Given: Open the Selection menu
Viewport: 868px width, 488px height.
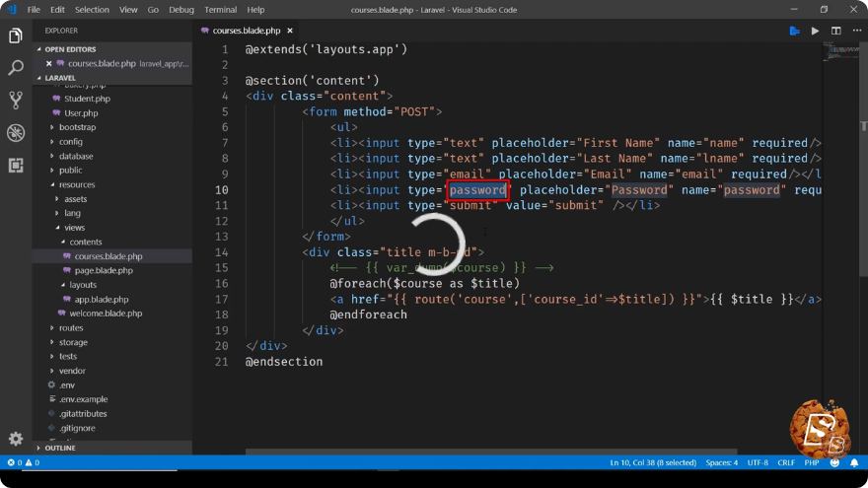Looking at the screenshot, I should (x=92, y=10).
